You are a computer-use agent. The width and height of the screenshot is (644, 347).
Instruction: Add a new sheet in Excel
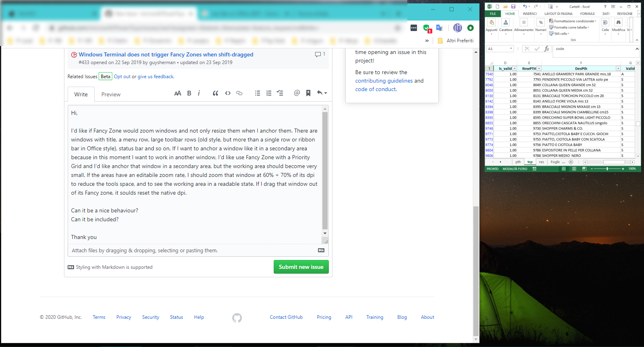click(x=571, y=162)
